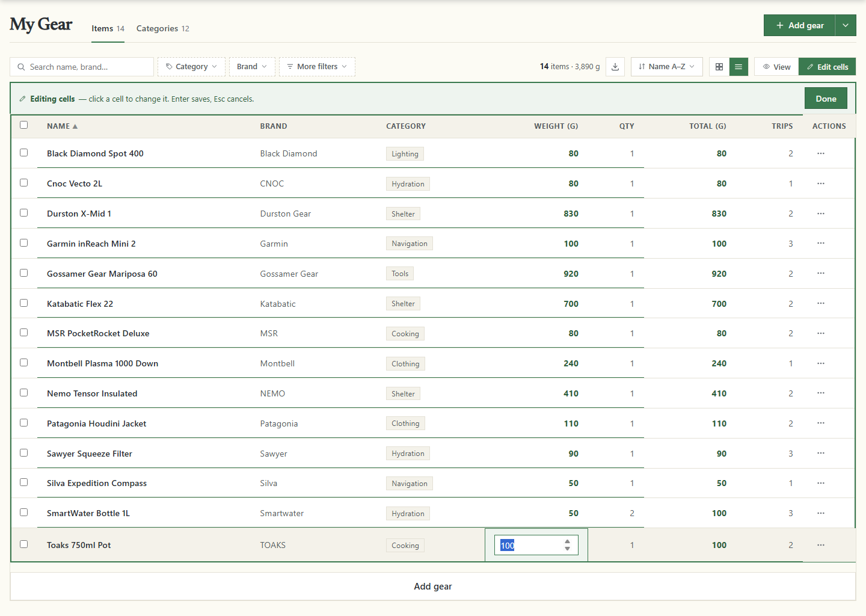Click the Toaks 750ml Pot weight input

pyautogui.click(x=536, y=545)
